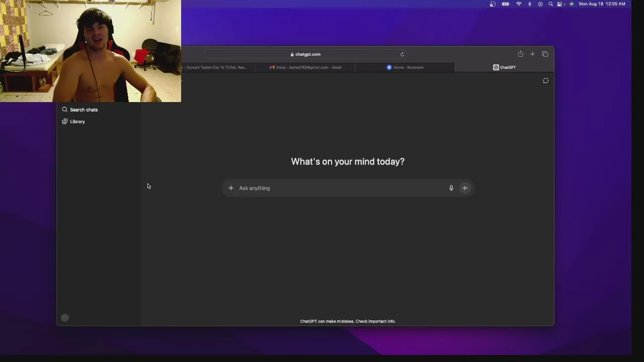Click the Search chats label
The height and width of the screenshot is (362, 644).
[84, 110]
